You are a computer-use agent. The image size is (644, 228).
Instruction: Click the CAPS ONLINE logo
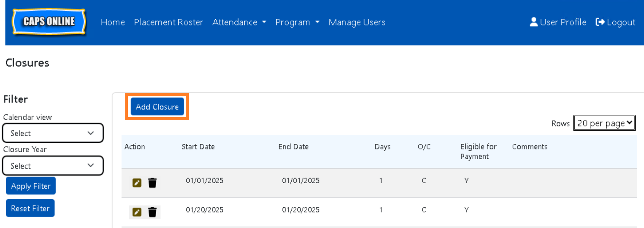pyautogui.click(x=49, y=22)
